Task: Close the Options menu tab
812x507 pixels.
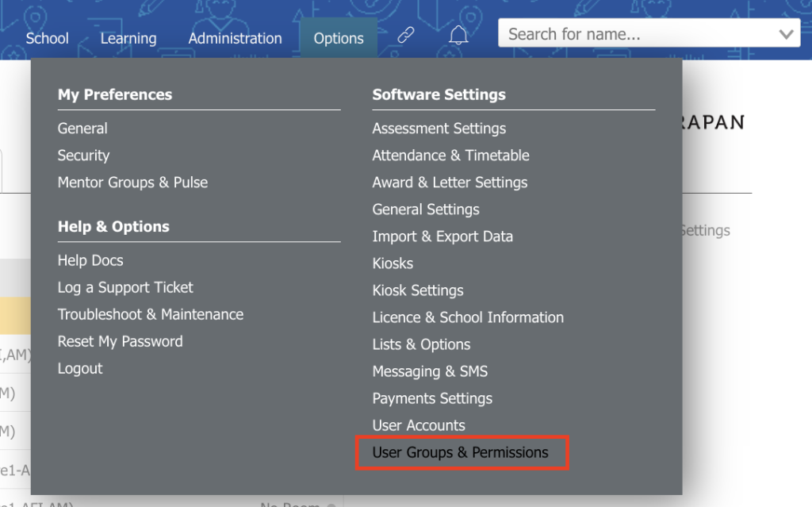Action: coord(339,38)
